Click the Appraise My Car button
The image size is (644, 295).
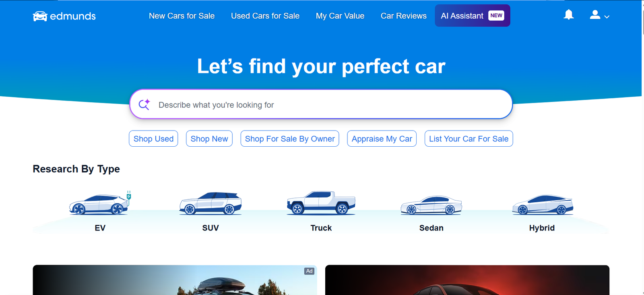click(x=382, y=139)
